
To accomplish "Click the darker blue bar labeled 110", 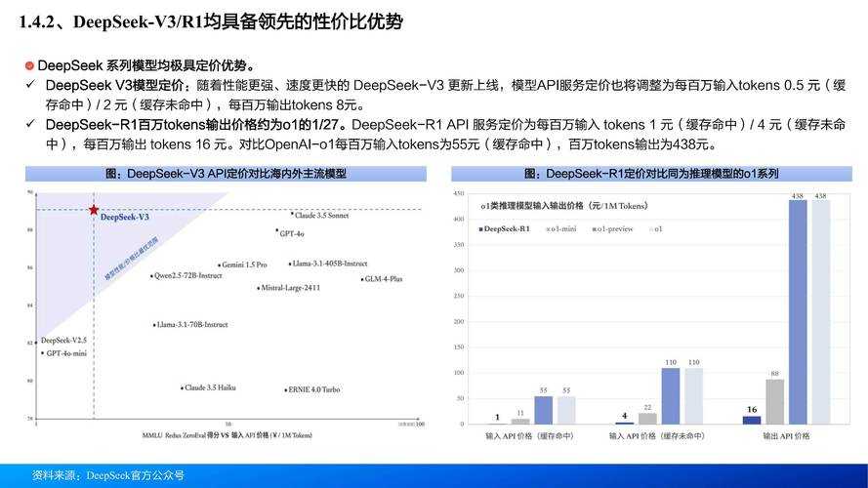I will pos(671,396).
